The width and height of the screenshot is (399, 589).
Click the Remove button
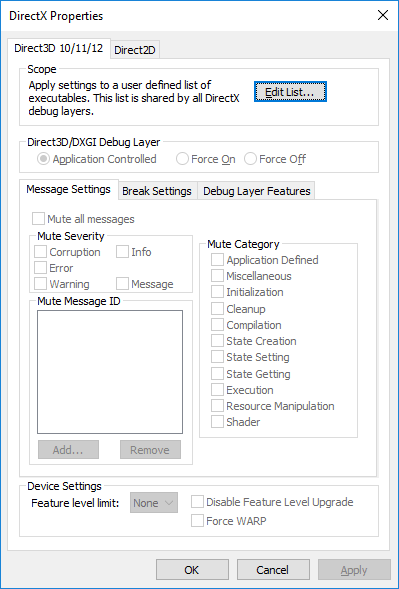[x=150, y=450]
